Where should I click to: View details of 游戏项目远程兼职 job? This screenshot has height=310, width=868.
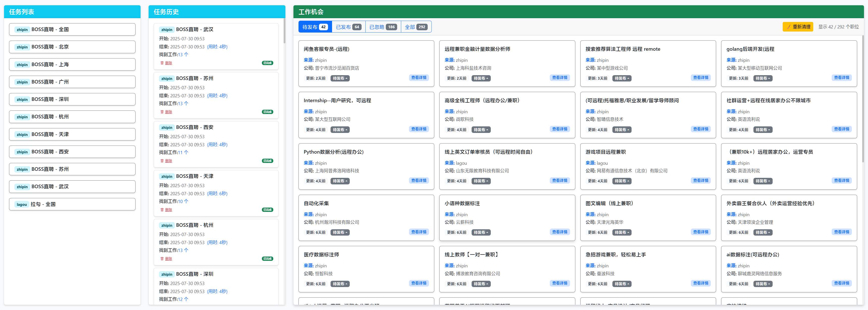(x=700, y=181)
